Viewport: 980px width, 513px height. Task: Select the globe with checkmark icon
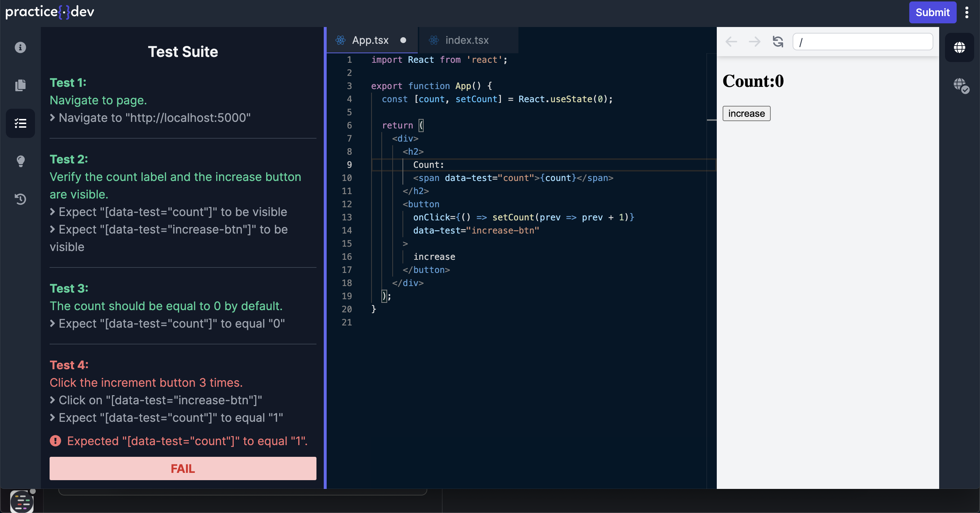[x=961, y=85]
